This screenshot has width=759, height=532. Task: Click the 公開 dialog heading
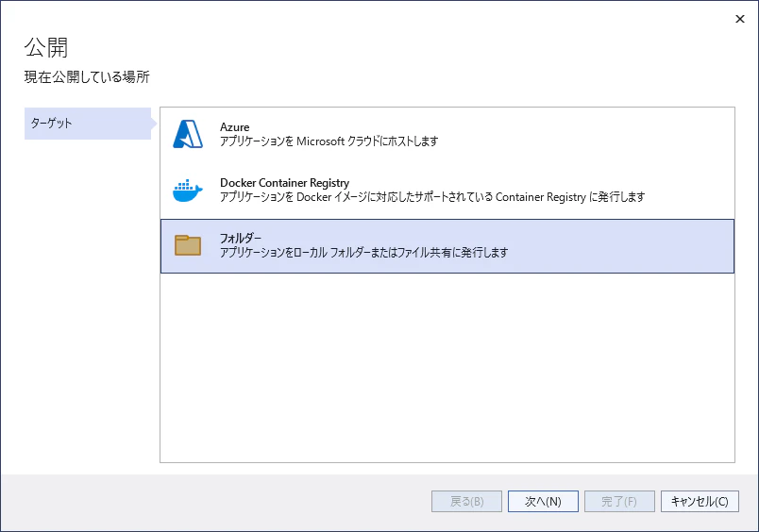tap(46, 47)
